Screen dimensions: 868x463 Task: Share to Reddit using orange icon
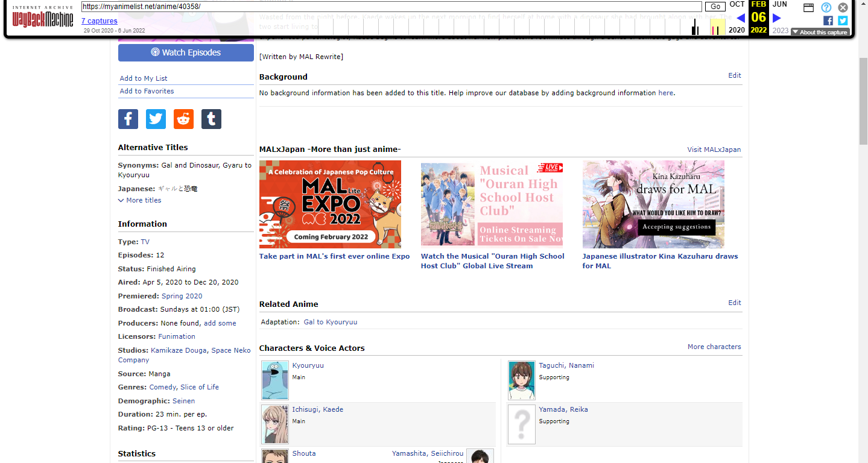click(x=183, y=119)
